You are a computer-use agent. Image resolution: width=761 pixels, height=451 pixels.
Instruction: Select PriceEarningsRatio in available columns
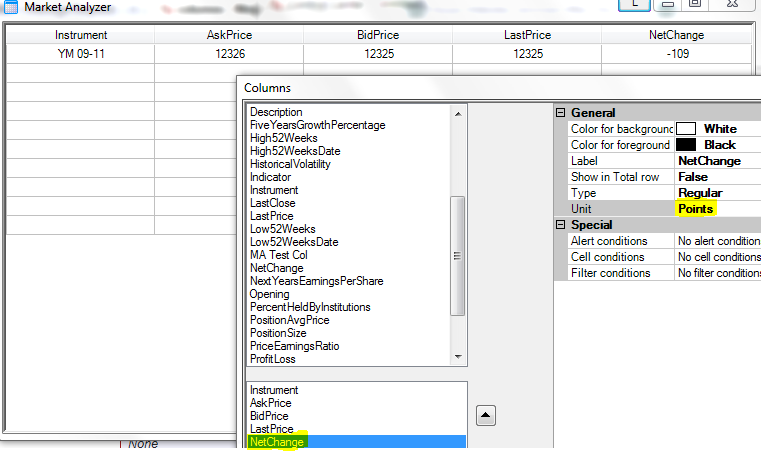[295, 346]
